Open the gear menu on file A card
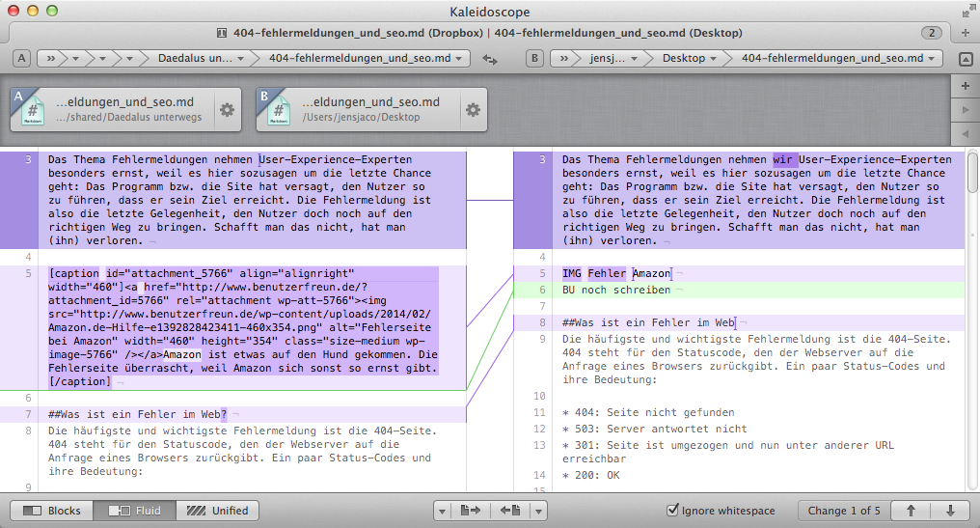The width and height of the screenshot is (980, 528). click(x=227, y=109)
